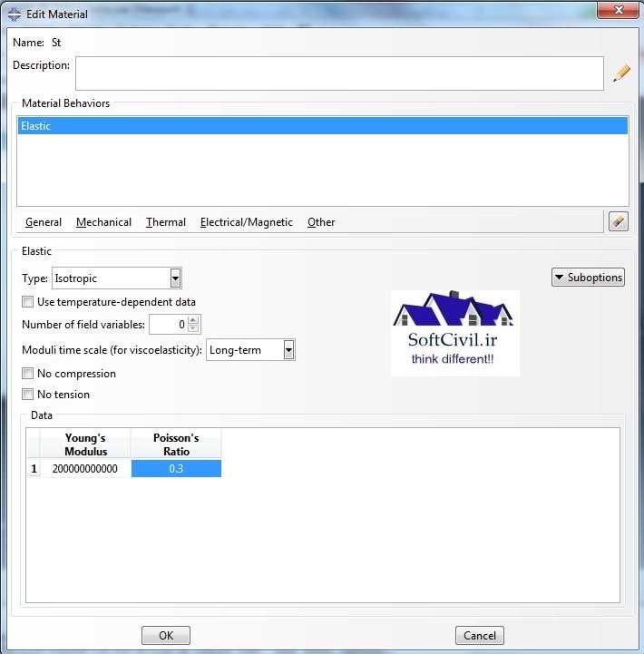Click the Description text field

click(x=339, y=73)
